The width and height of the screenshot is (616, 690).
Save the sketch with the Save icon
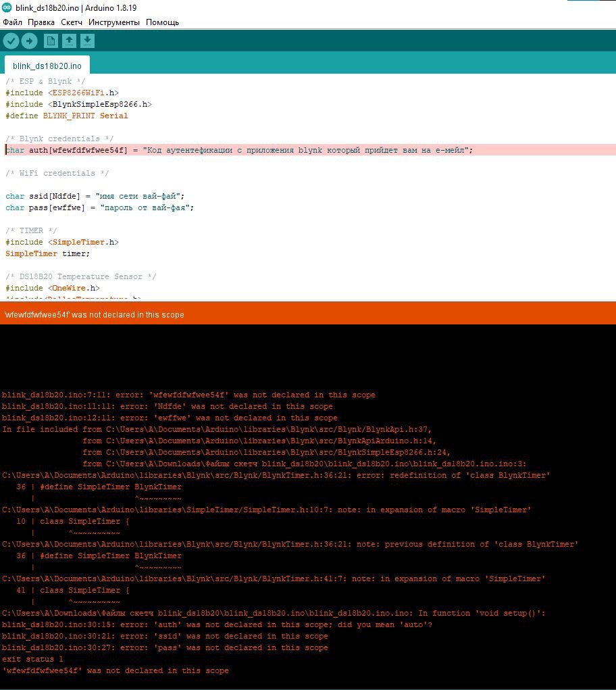click(x=88, y=41)
